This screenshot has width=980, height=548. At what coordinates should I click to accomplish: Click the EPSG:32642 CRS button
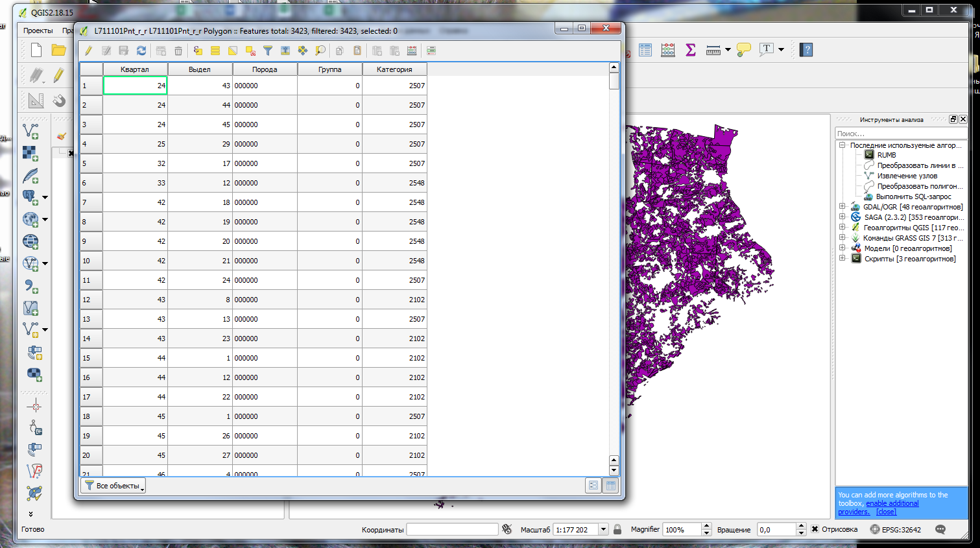click(895, 529)
